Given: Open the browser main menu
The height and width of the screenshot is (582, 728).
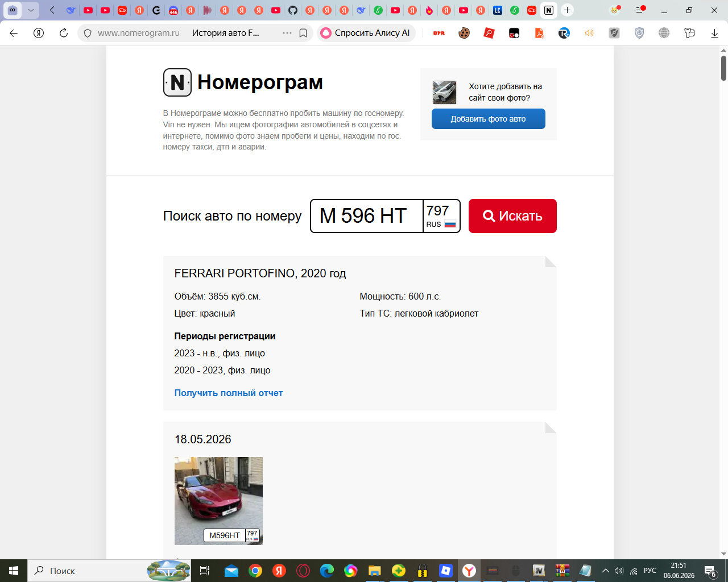Looking at the screenshot, I should tap(640, 10).
